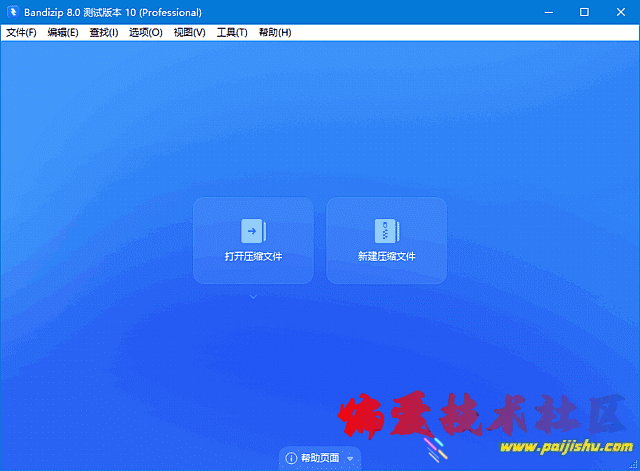
Task: Open the 编辑(E) menu
Action: [63, 33]
